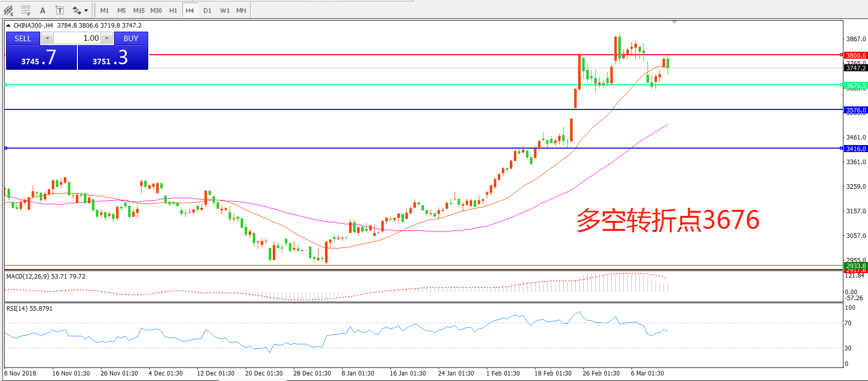Click the chart shift triangle marker
This screenshot has width=868, height=381.
point(674,22)
